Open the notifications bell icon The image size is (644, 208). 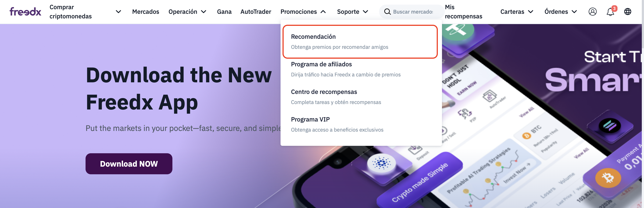pyautogui.click(x=610, y=12)
